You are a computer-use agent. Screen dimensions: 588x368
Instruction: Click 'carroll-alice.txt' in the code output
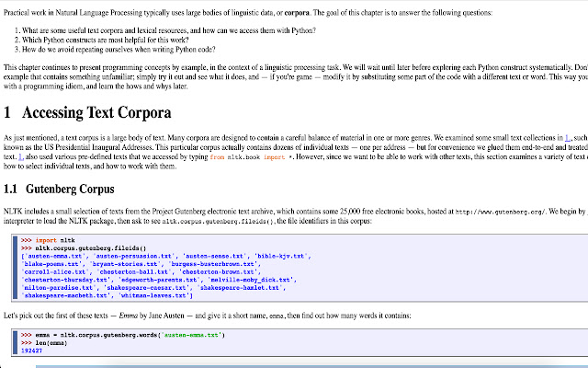pos(55,272)
